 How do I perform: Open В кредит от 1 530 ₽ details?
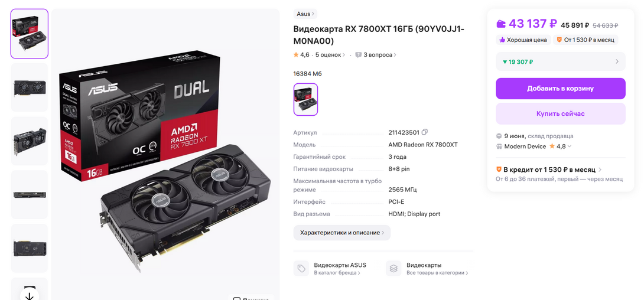[549, 169]
